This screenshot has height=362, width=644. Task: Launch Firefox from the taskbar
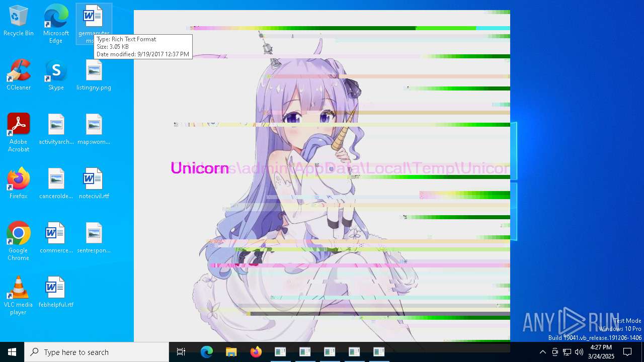(x=256, y=352)
